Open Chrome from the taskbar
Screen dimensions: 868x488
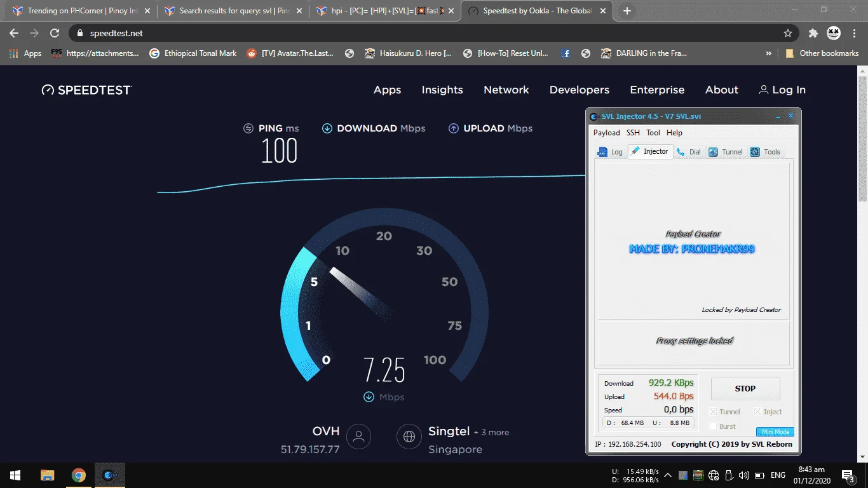click(79, 475)
